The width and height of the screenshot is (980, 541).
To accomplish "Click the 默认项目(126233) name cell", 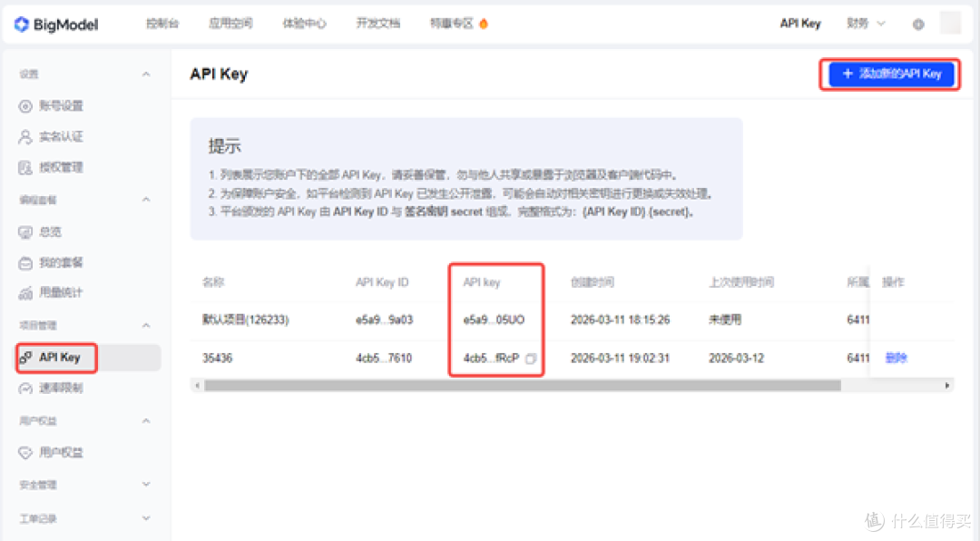I will 245,320.
